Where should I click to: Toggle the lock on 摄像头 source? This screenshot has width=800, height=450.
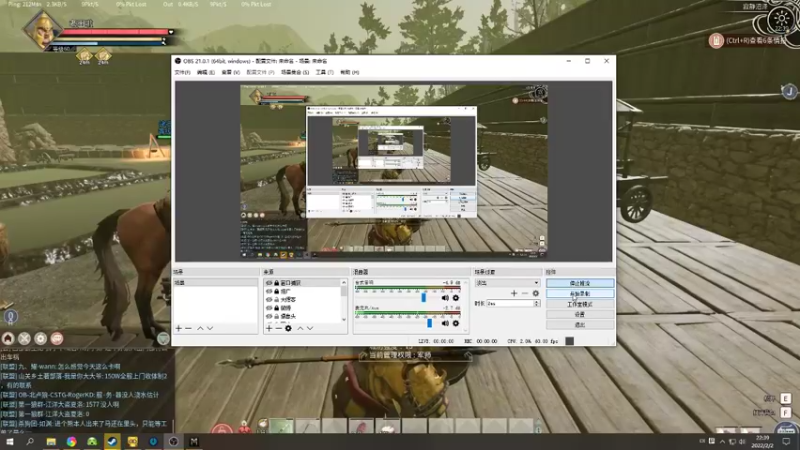tap(277, 316)
